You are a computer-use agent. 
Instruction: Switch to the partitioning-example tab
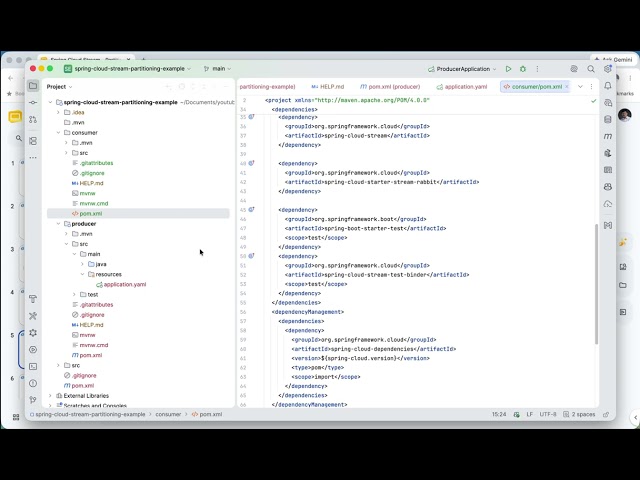[x=267, y=87]
